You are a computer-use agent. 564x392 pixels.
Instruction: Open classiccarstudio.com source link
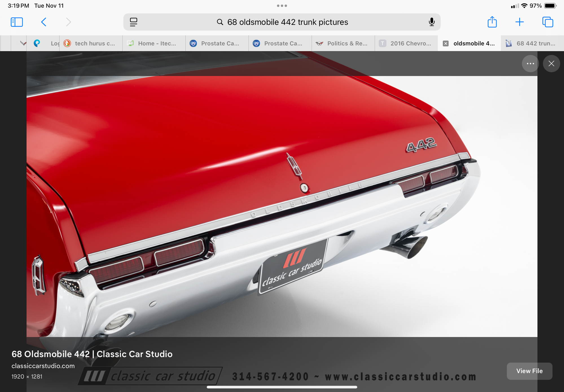pos(43,366)
